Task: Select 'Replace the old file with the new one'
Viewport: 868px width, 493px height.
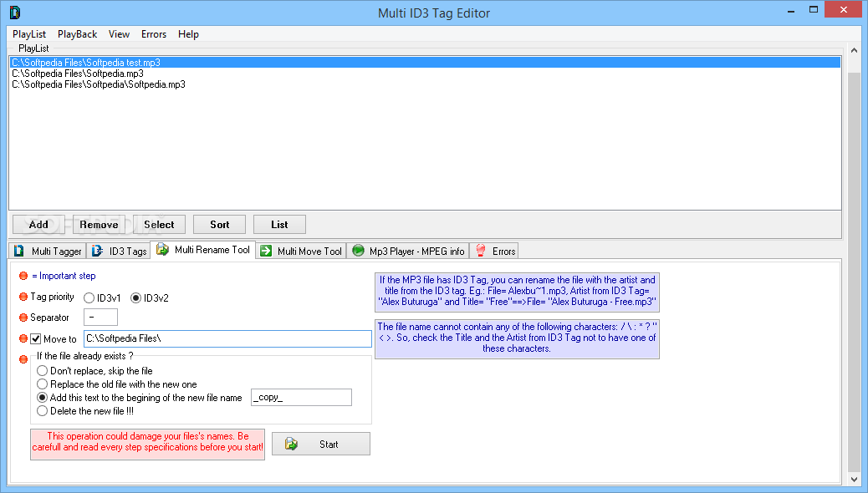Action: [x=43, y=384]
